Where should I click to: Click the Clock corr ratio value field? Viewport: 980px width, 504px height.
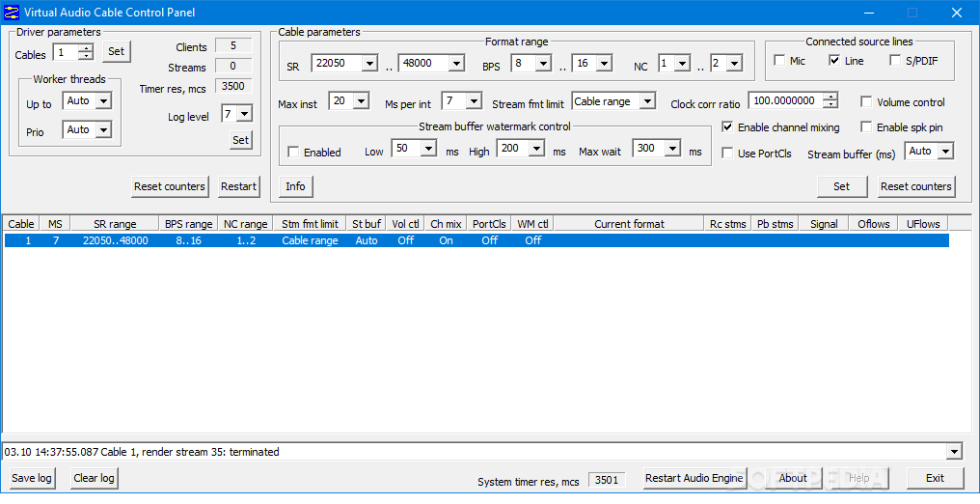tap(785, 100)
